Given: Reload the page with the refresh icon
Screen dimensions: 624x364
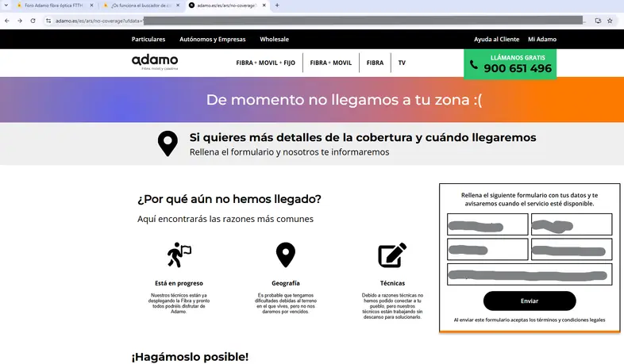Looking at the screenshot, I should point(33,21).
